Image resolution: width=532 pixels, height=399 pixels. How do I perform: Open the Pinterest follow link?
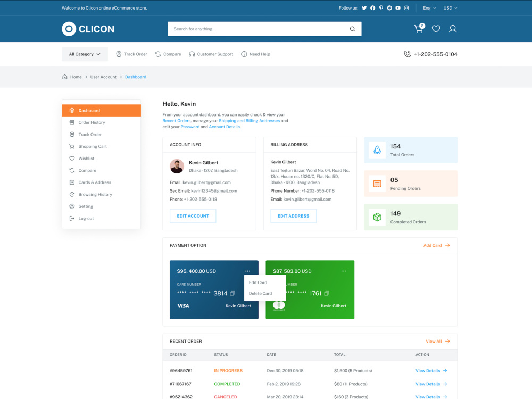pos(381,8)
